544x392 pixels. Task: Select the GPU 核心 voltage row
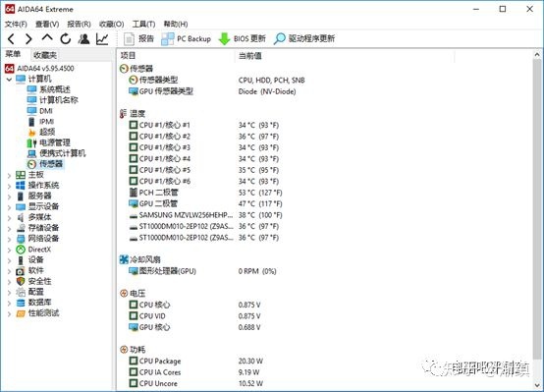[194, 327]
